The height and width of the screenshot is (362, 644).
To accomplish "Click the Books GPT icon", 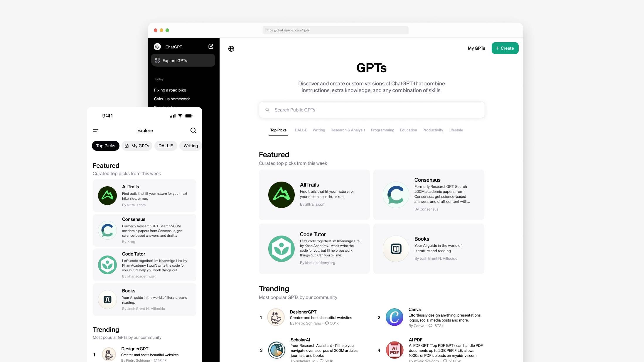I will 395,248.
